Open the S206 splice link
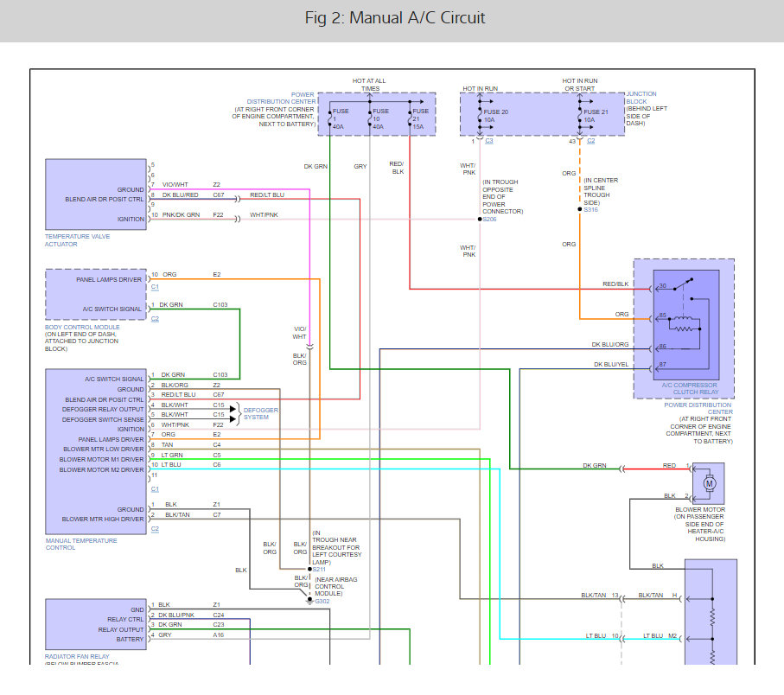 click(x=489, y=219)
